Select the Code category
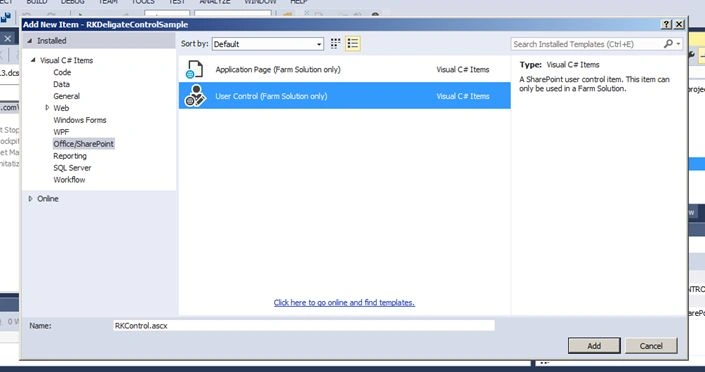This screenshot has width=705, height=372. tap(62, 72)
